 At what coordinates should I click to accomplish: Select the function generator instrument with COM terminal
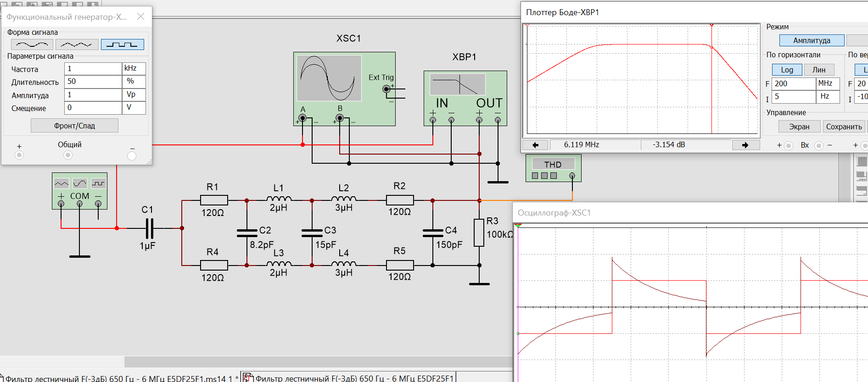pyautogui.click(x=79, y=191)
